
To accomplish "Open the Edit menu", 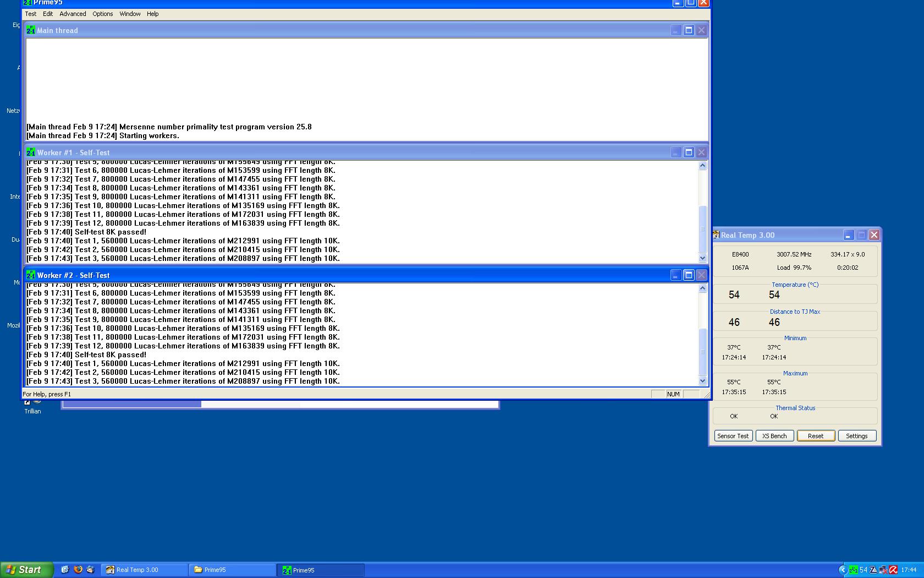I will (x=48, y=14).
